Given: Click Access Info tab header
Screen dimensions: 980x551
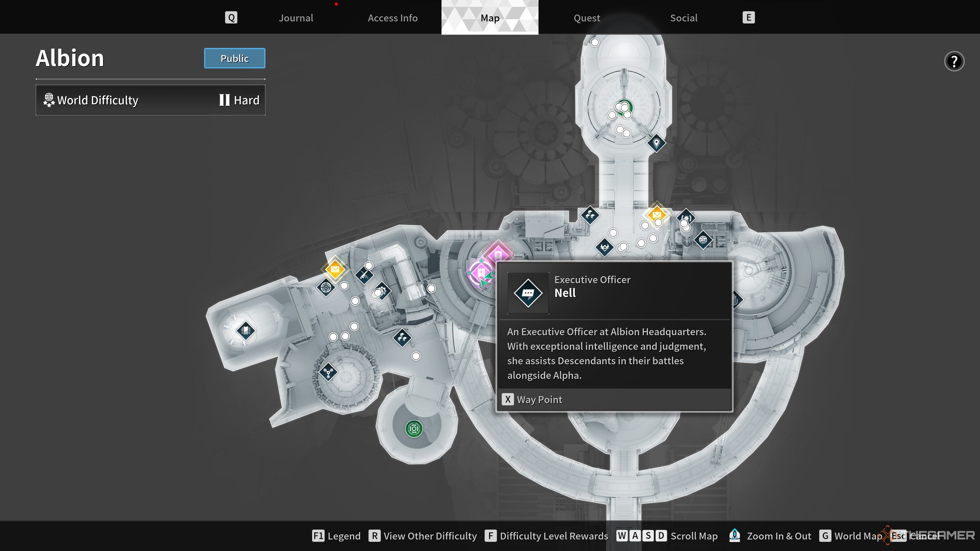Looking at the screenshot, I should 393,18.
